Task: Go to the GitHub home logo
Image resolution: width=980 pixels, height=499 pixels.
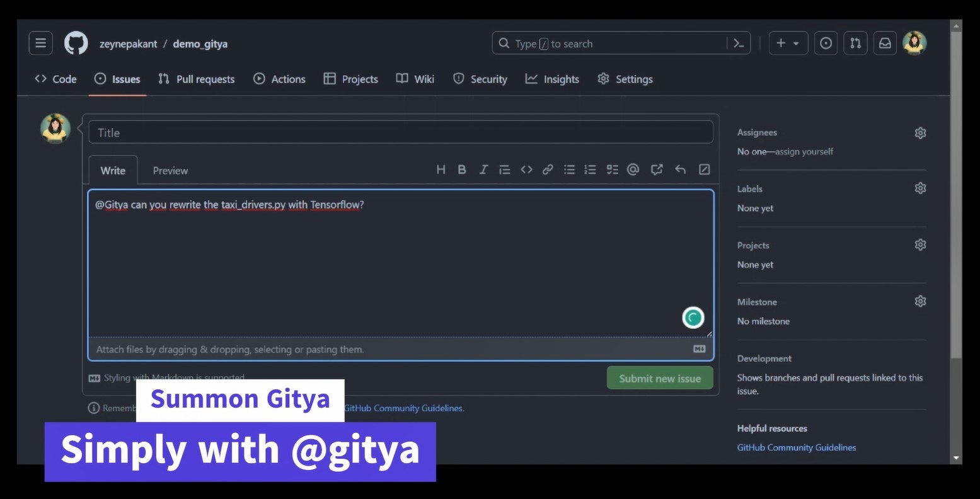Action: pos(76,43)
